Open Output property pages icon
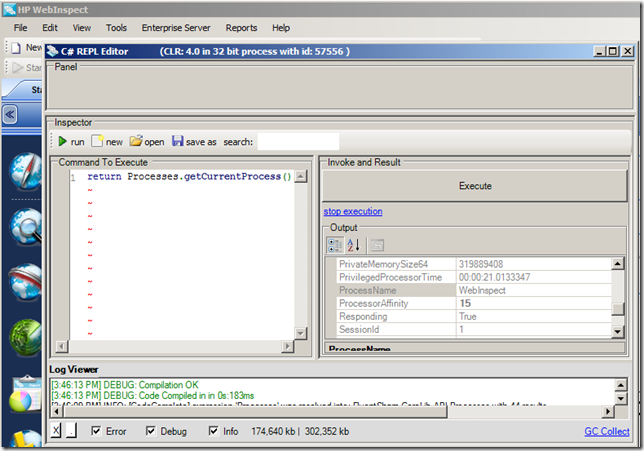The width and height of the screenshot is (644, 451). click(x=377, y=245)
